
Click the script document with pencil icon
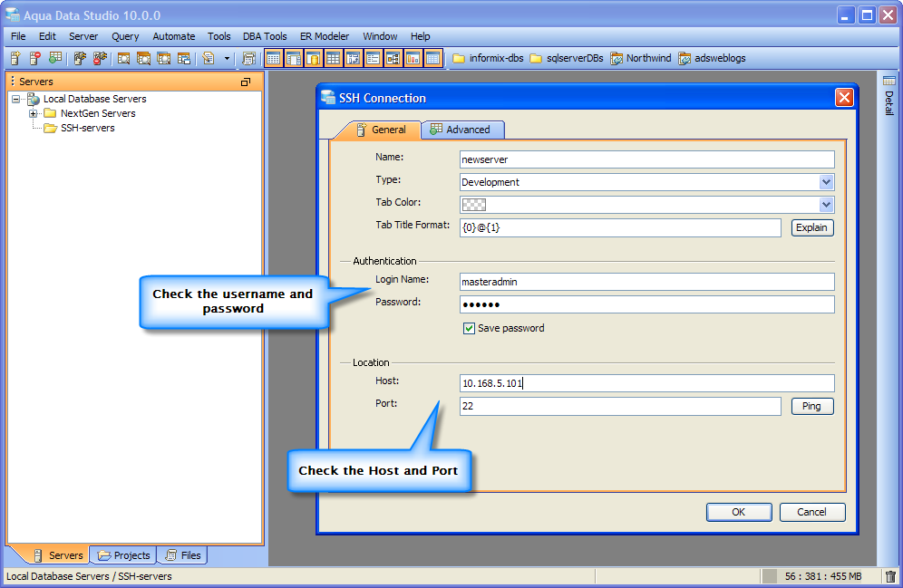tap(209, 58)
